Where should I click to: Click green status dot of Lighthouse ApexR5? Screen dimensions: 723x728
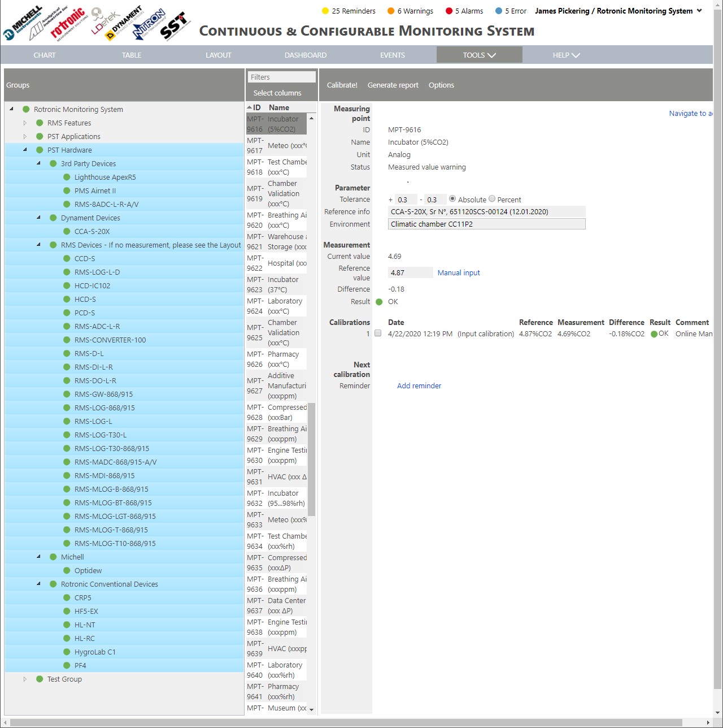67,177
